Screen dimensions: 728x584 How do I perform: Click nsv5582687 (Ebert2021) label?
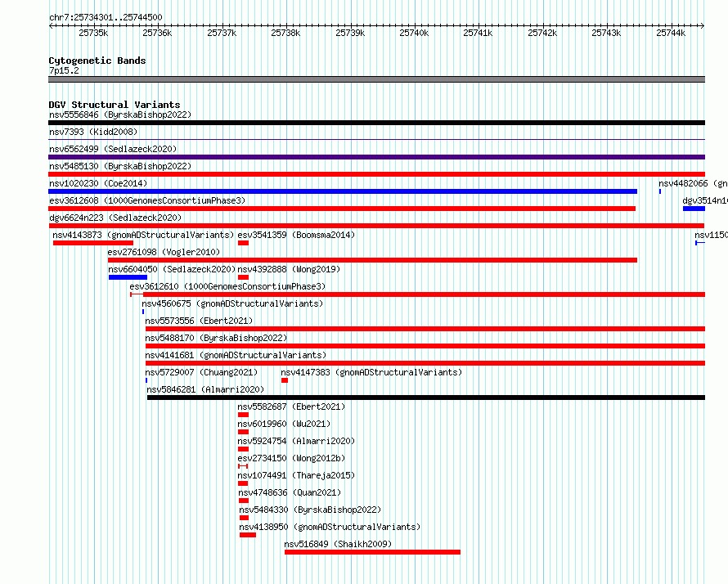click(x=291, y=407)
